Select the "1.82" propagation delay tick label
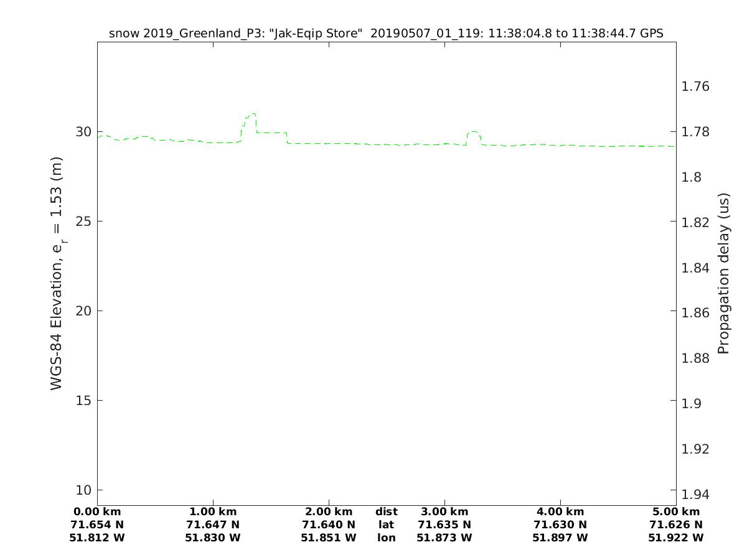 tap(696, 222)
